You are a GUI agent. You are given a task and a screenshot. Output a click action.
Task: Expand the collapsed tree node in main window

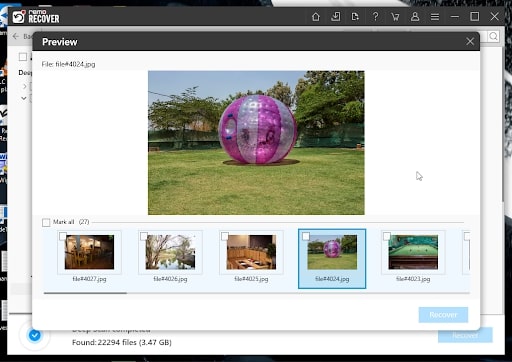click(x=24, y=86)
